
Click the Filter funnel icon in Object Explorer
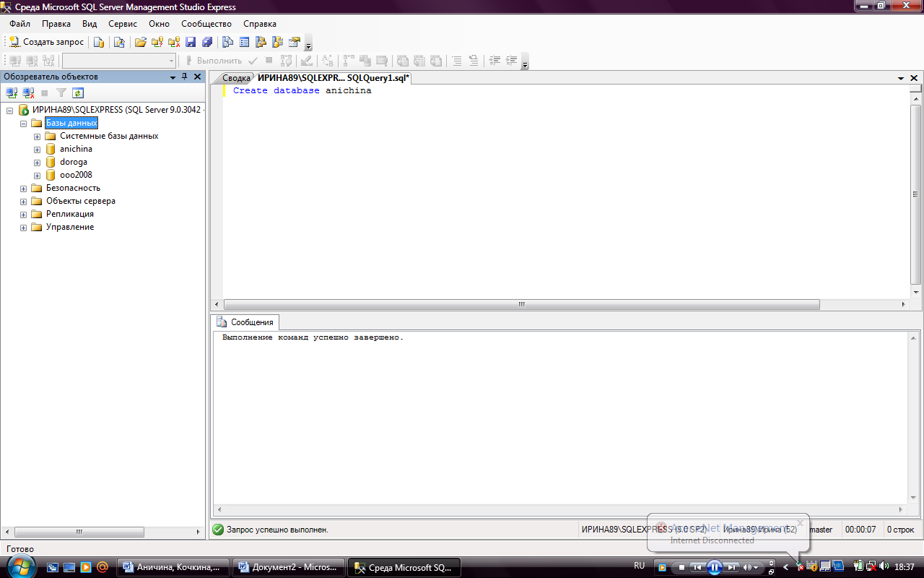click(x=61, y=92)
